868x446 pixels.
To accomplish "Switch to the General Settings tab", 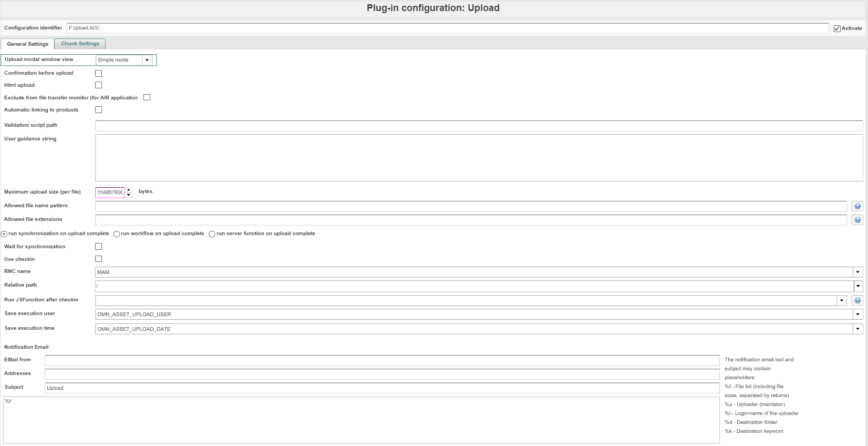I will (x=27, y=44).
